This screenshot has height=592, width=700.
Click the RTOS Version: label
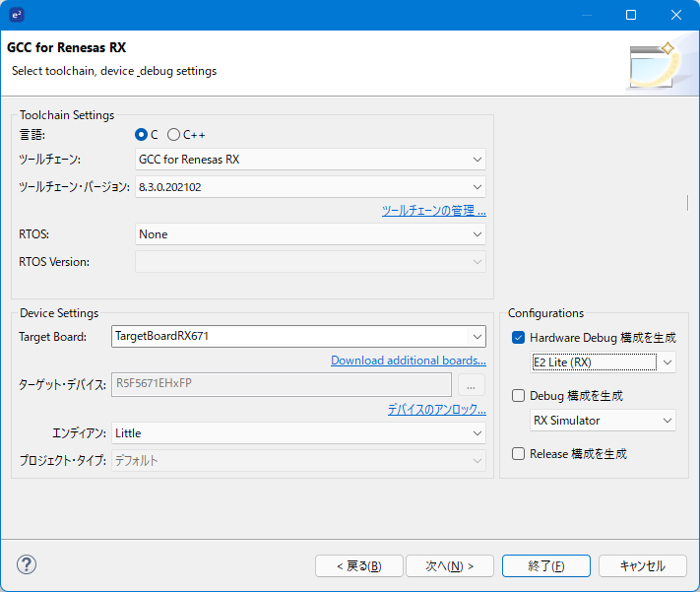(54, 262)
